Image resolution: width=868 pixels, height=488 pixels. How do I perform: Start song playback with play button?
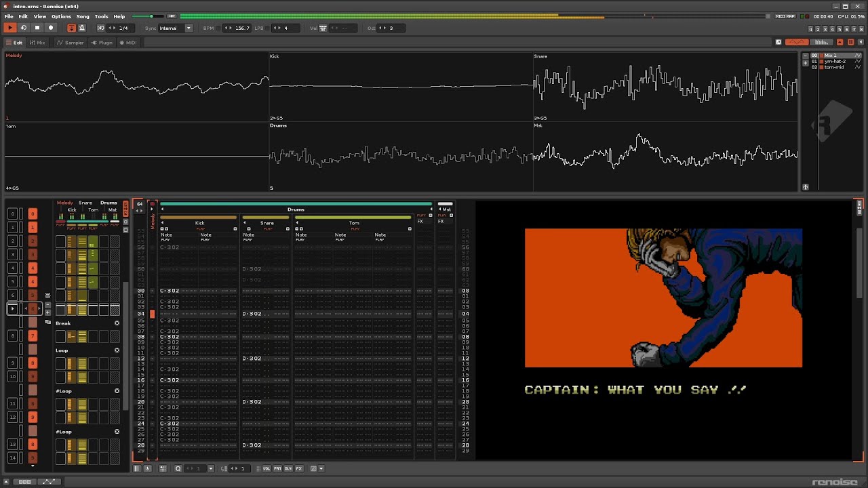[9, 28]
